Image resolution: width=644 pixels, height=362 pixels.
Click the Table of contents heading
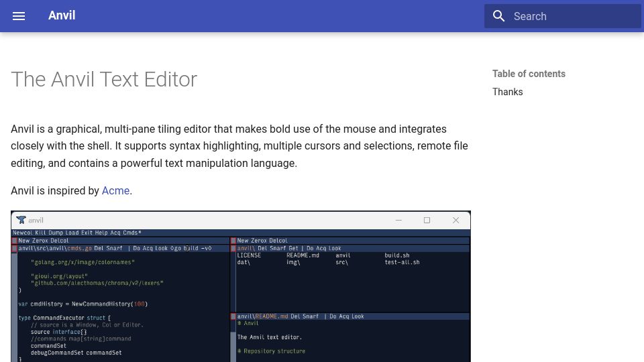tap(529, 74)
